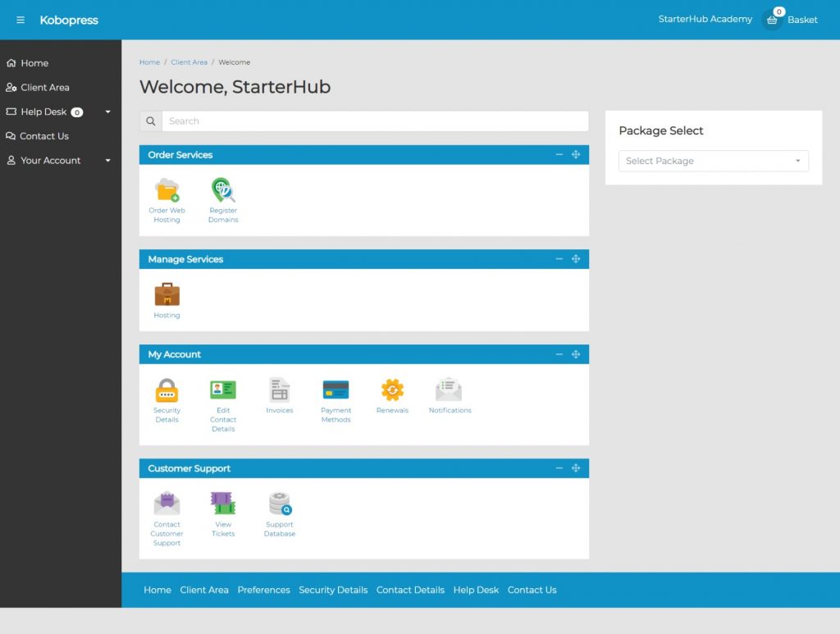Click the basket item count badge
This screenshot has width=840, height=634.
tap(779, 11)
